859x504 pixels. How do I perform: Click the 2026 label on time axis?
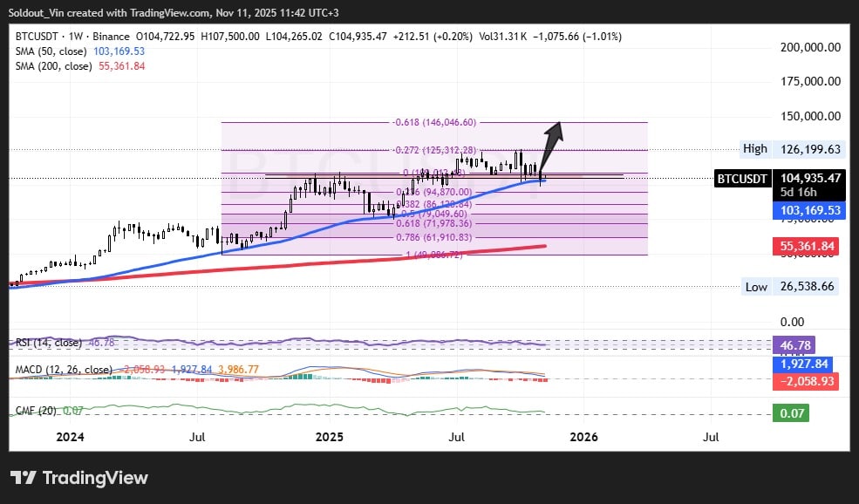[583, 437]
